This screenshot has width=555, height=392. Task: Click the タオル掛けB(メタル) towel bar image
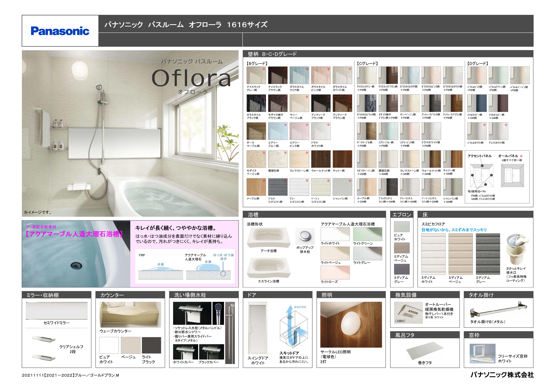(x=498, y=309)
